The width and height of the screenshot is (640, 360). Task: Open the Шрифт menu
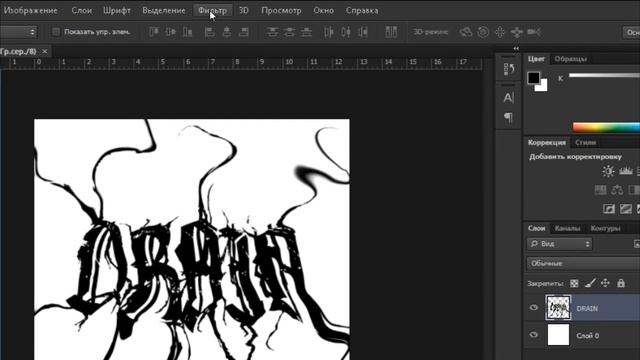tap(117, 11)
